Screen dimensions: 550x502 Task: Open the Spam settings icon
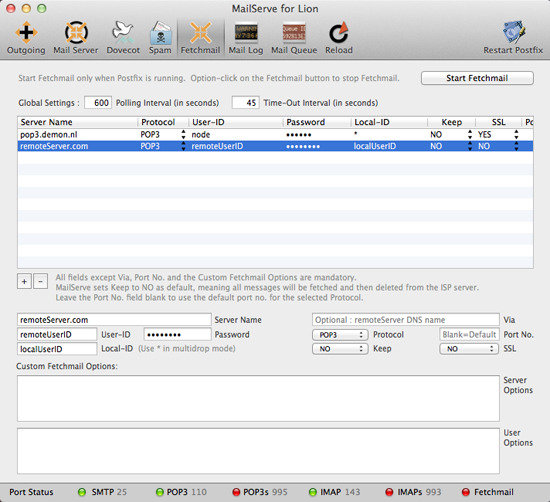click(x=160, y=33)
